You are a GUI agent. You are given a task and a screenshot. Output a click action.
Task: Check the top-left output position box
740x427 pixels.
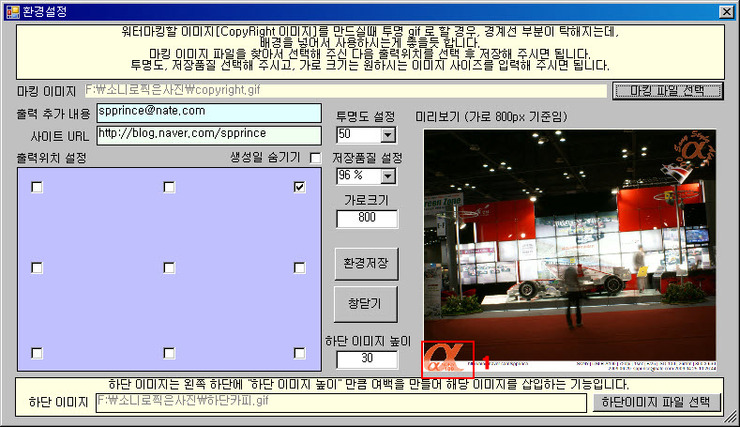tap(37, 187)
